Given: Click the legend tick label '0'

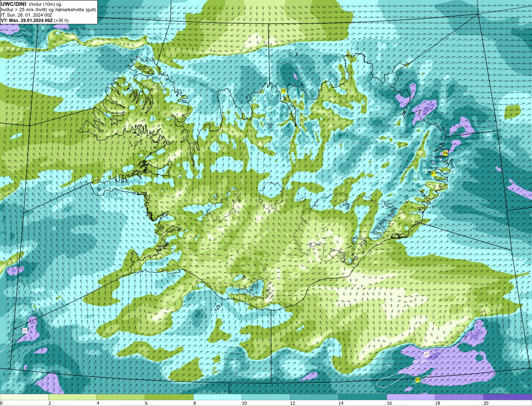Looking at the screenshot, I should 1,403.
